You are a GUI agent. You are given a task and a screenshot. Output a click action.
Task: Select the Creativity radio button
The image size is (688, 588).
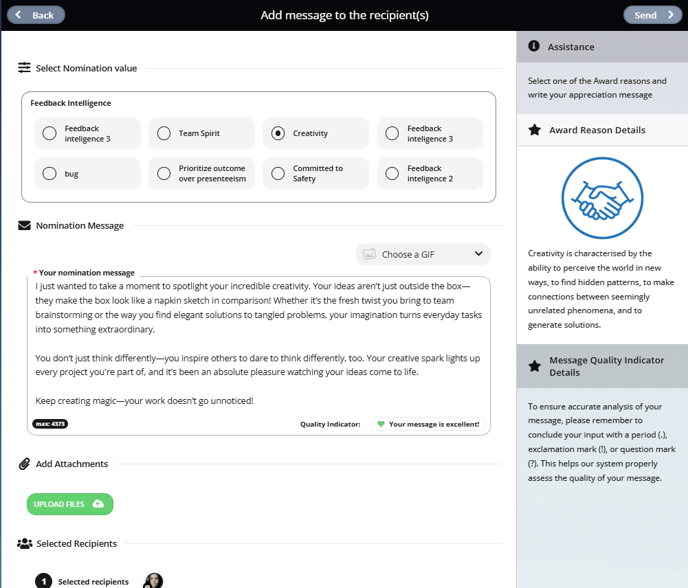(x=278, y=133)
